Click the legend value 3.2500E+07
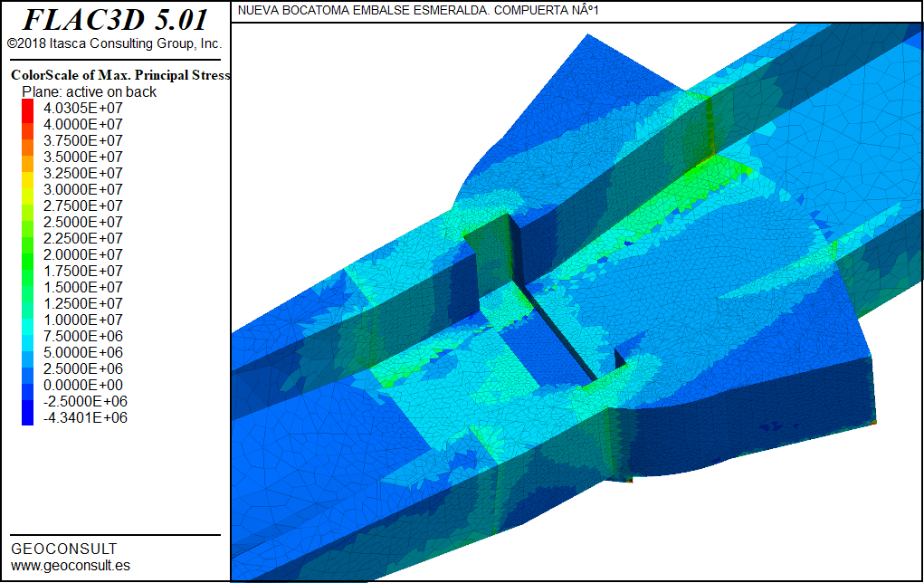 [83, 173]
